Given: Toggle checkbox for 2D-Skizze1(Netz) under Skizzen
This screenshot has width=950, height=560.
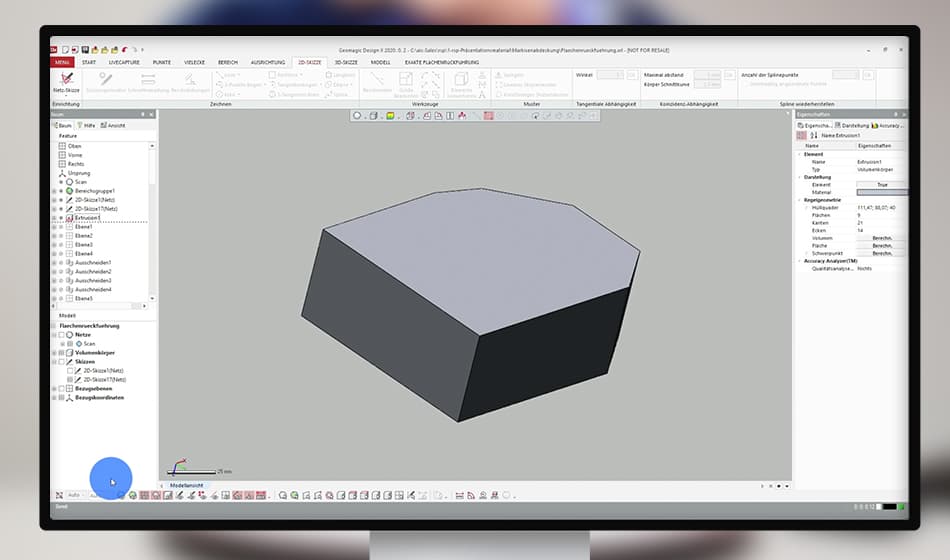Looking at the screenshot, I should pyautogui.click(x=70, y=371).
